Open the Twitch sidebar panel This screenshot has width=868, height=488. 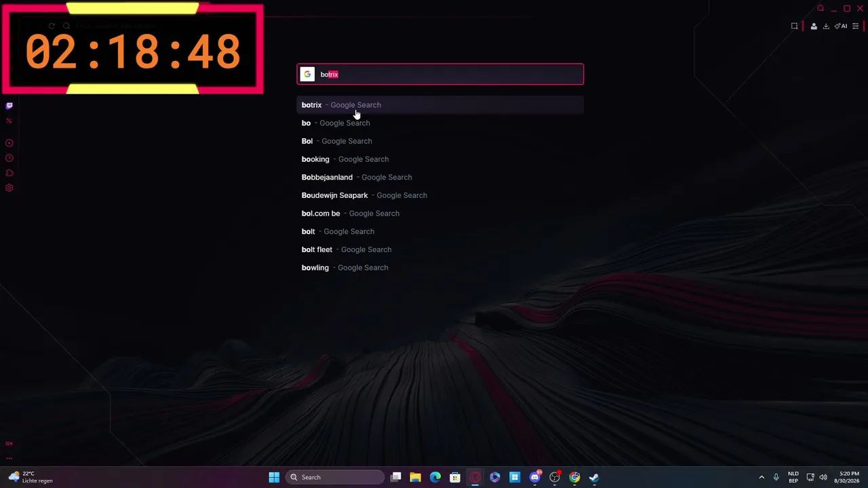coord(9,106)
